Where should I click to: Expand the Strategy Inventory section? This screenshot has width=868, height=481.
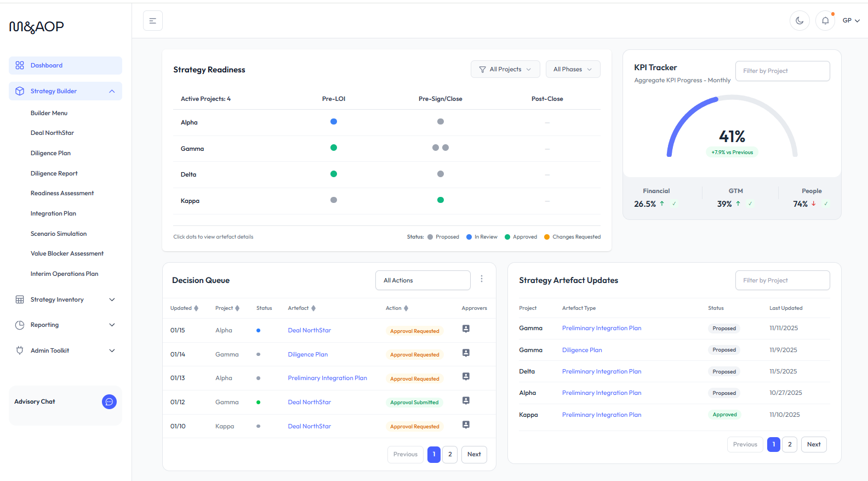pyautogui.click(x=65, y=299)
